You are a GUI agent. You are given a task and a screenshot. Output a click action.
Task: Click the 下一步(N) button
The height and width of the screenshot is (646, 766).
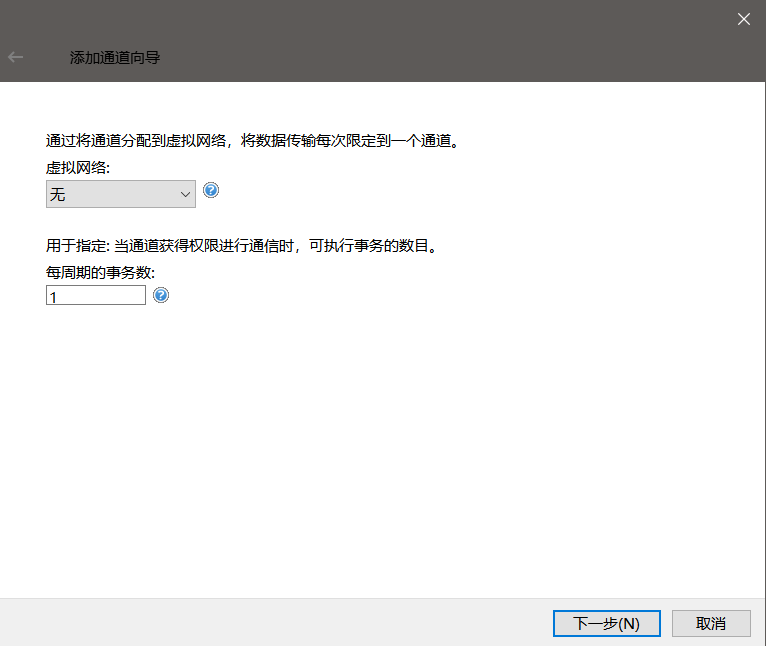click(607, 624)
